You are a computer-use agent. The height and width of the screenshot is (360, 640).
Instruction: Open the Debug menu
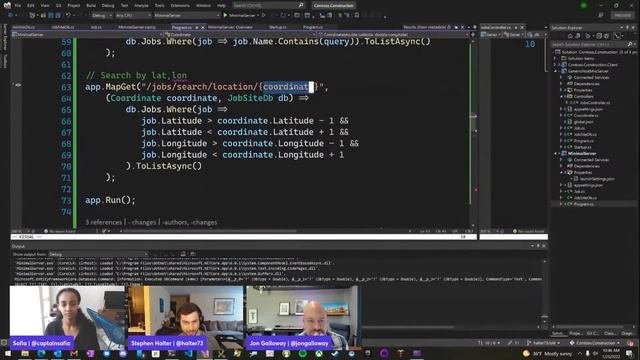point(108,6)
